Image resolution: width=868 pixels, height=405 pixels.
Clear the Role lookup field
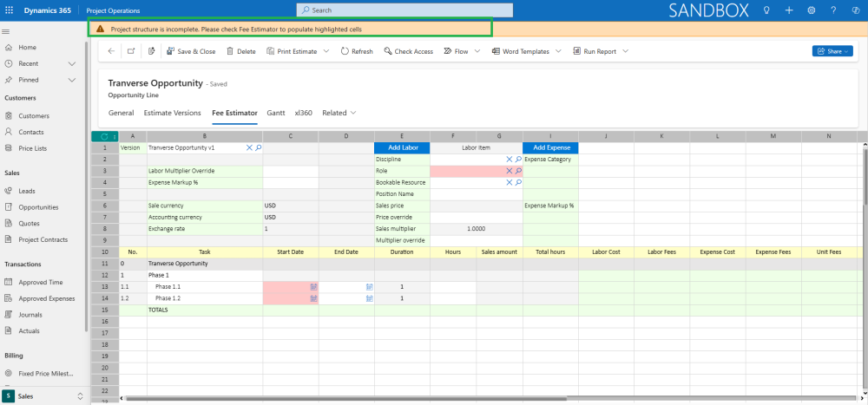[510, 171]
